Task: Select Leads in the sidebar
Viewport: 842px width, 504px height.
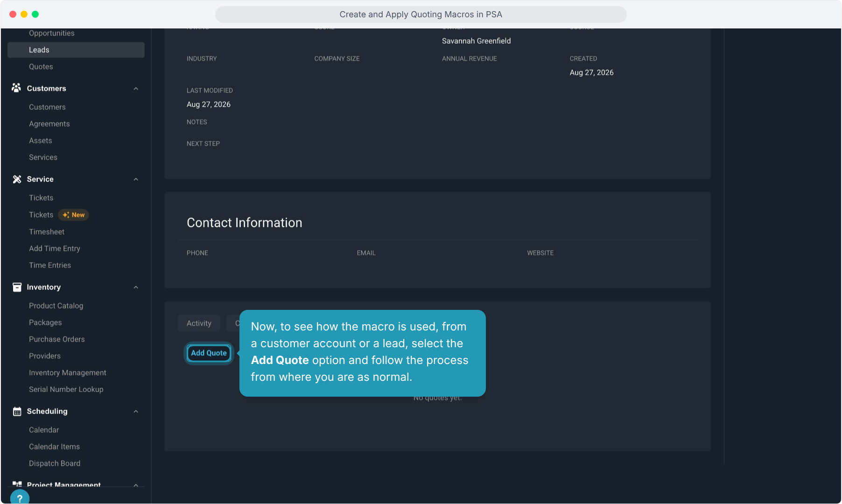Action: coord(76,50)
